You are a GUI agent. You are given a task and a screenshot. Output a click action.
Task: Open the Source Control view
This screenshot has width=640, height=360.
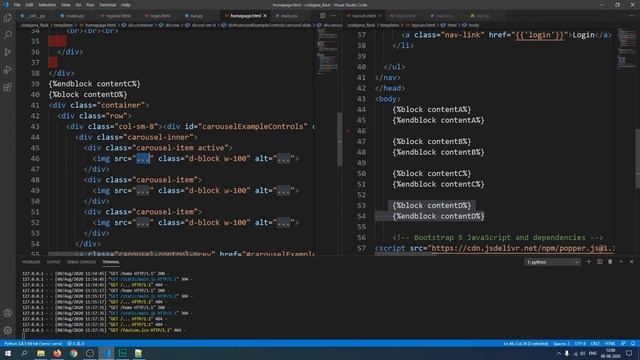tap(8, 52)
